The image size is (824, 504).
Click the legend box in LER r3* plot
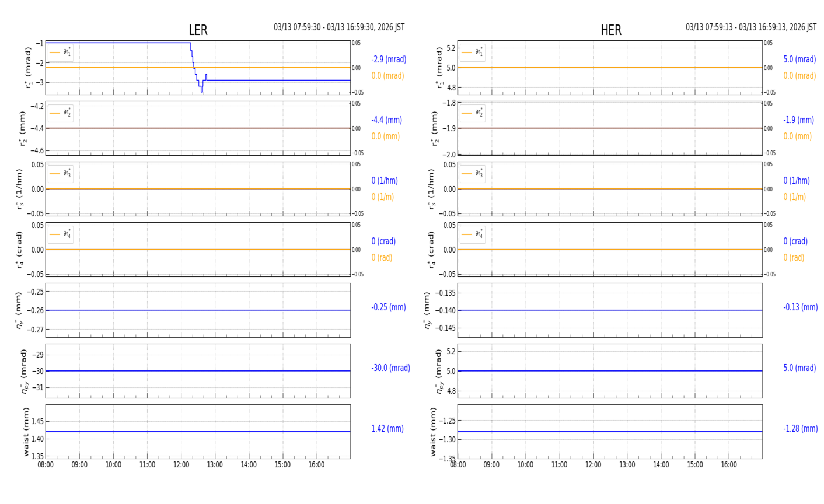(x=61, y=174)
